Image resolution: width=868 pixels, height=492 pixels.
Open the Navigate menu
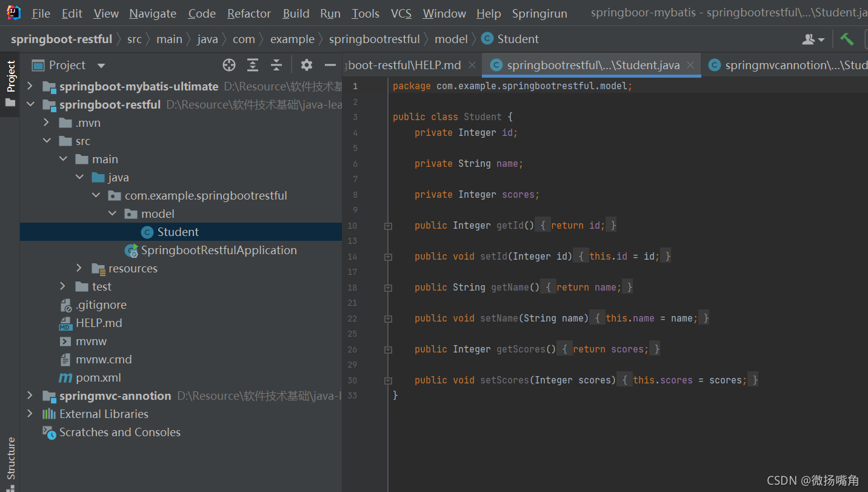(153, 13)
